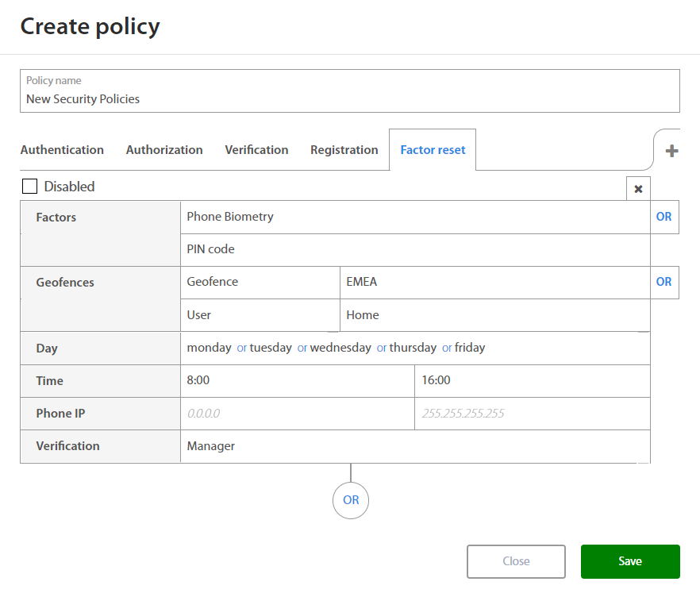
Task: Expand the Geofence type dropdown
Action: 260,282
